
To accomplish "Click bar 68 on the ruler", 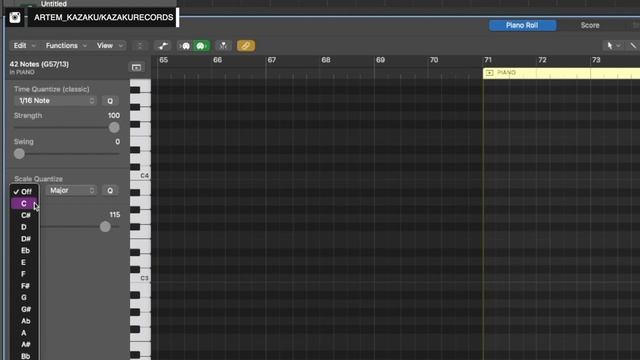I will [x=326, y=60].
